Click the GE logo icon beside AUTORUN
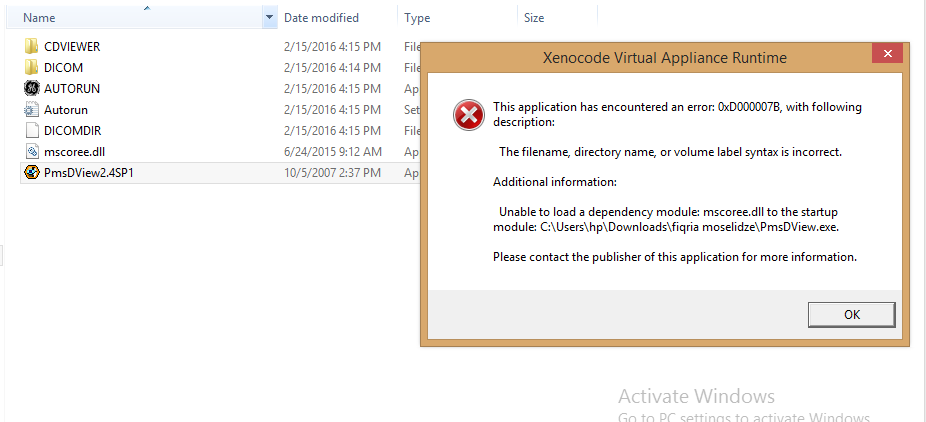 pyautogui.click(x=31, y=88)
